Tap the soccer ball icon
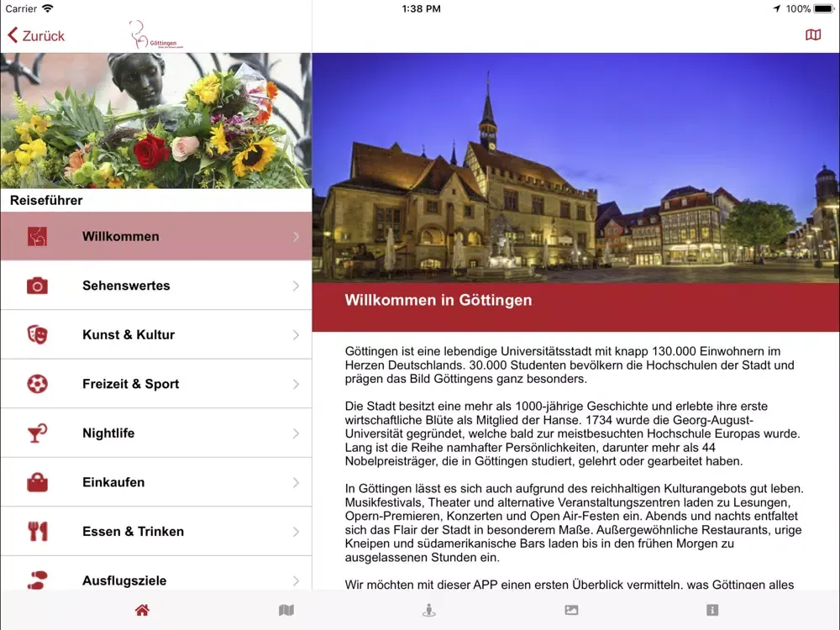 pos(37,384)
